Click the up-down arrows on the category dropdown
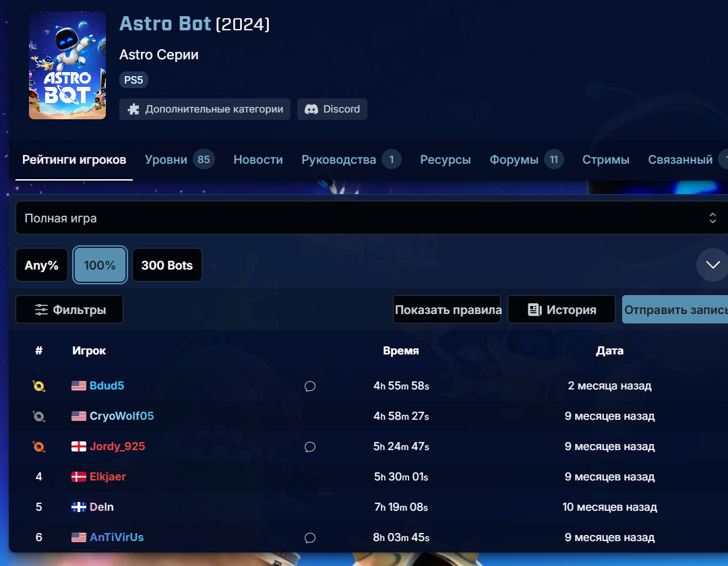Screen dimensions: 728x566 point(712,218)
